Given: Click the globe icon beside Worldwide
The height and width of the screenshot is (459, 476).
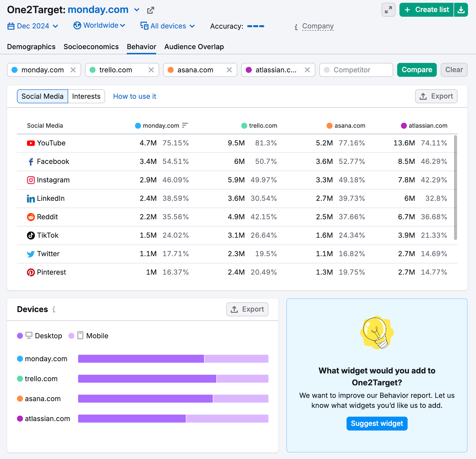Looking at the screenshot, I should (x=77, y=26).
